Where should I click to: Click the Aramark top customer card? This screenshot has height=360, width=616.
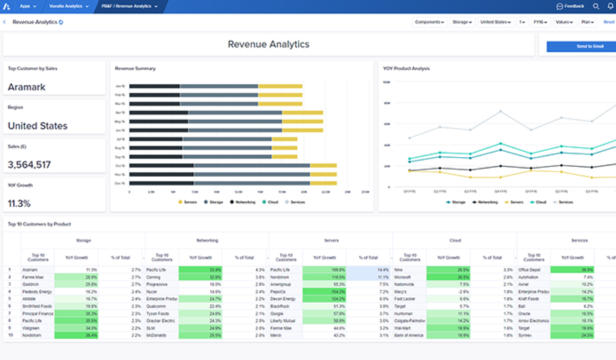coord(54,78)
